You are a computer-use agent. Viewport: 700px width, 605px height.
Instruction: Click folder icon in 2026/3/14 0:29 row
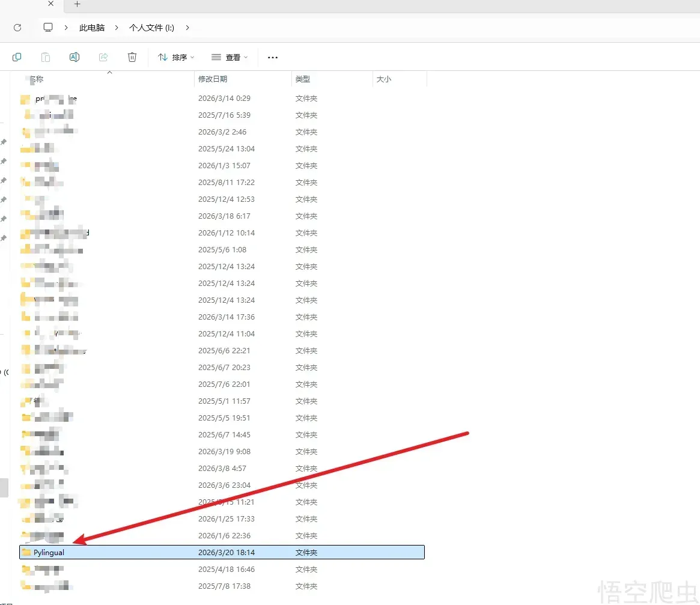coord(25,99)
